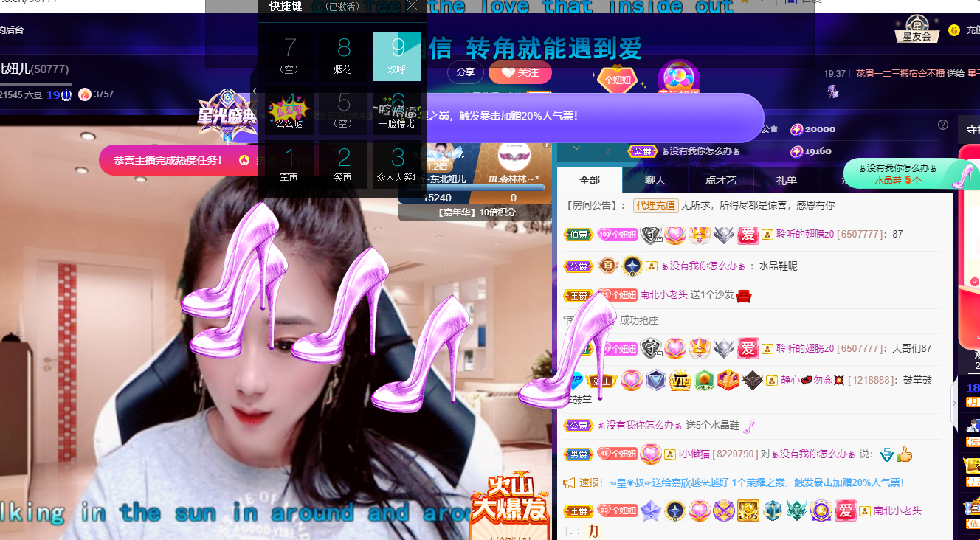Follow the streamer with 关注 button
Image resolution: width=980 pixels, height=540 pixels.
[520, 72]
